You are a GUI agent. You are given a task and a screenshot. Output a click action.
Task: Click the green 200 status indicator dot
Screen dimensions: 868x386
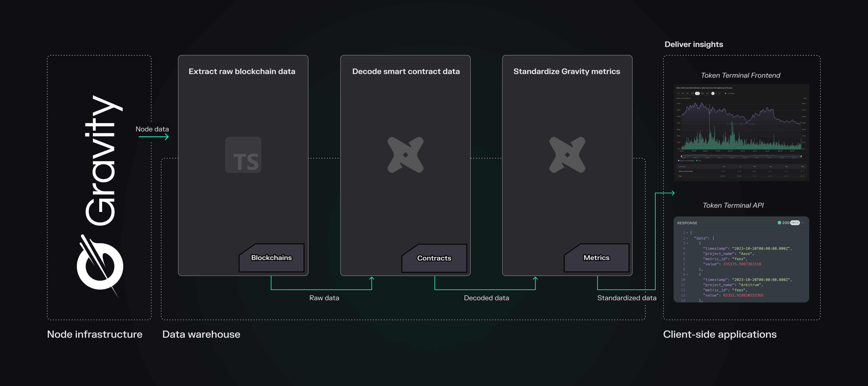click(x=779, y=223)
